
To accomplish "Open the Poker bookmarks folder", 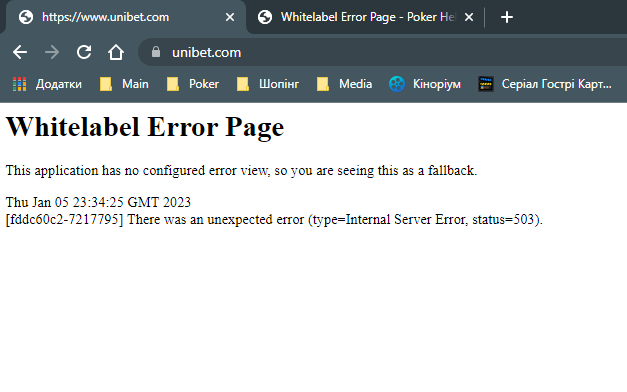I will (x=193, y=84).
